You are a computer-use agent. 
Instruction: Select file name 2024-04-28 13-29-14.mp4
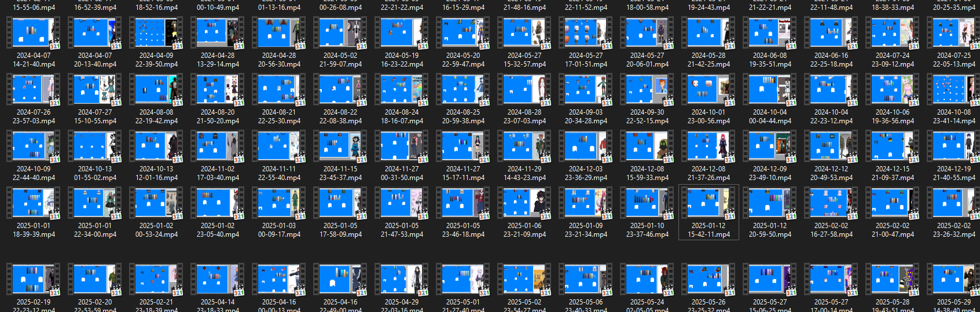[x=218, y=60]
